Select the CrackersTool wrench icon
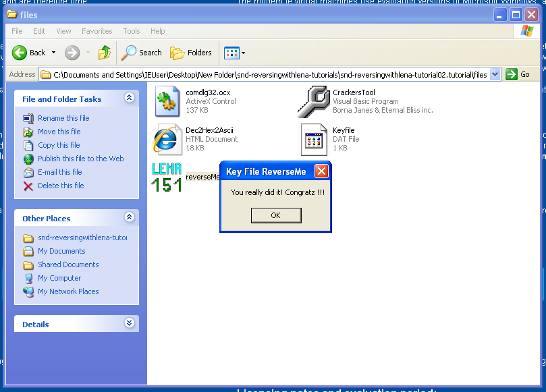 (314, 101)
